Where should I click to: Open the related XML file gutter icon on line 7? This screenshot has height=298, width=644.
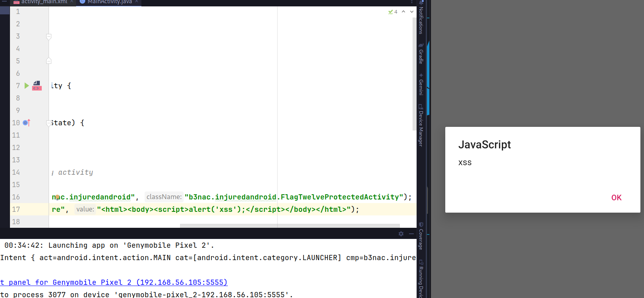click(37, 86)
